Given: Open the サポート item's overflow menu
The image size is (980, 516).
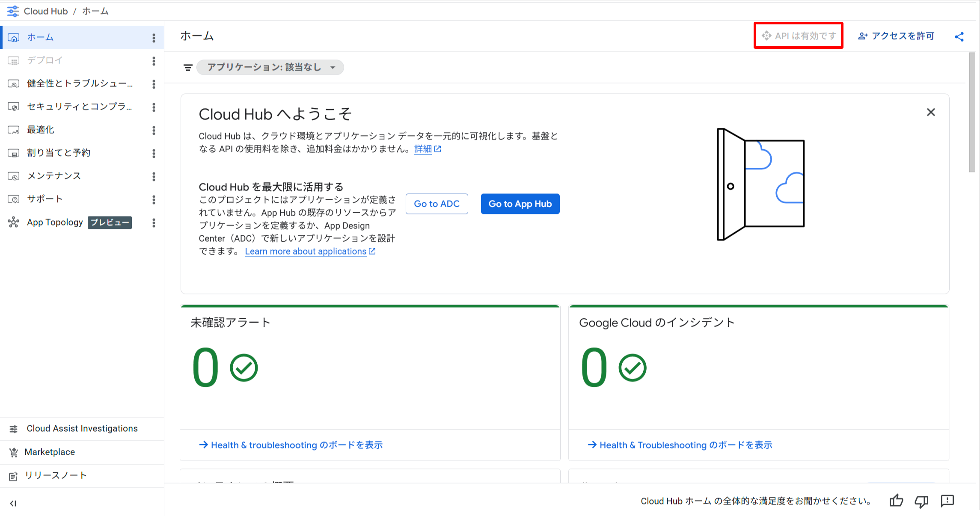Looking at the screenshot, I should coord(153,200).
